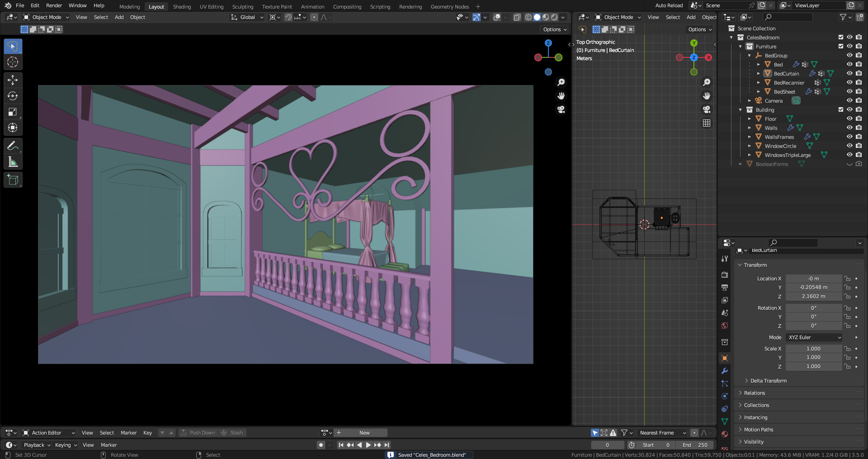
Task: Click the Location Y value field
Action: click(814, 287)
